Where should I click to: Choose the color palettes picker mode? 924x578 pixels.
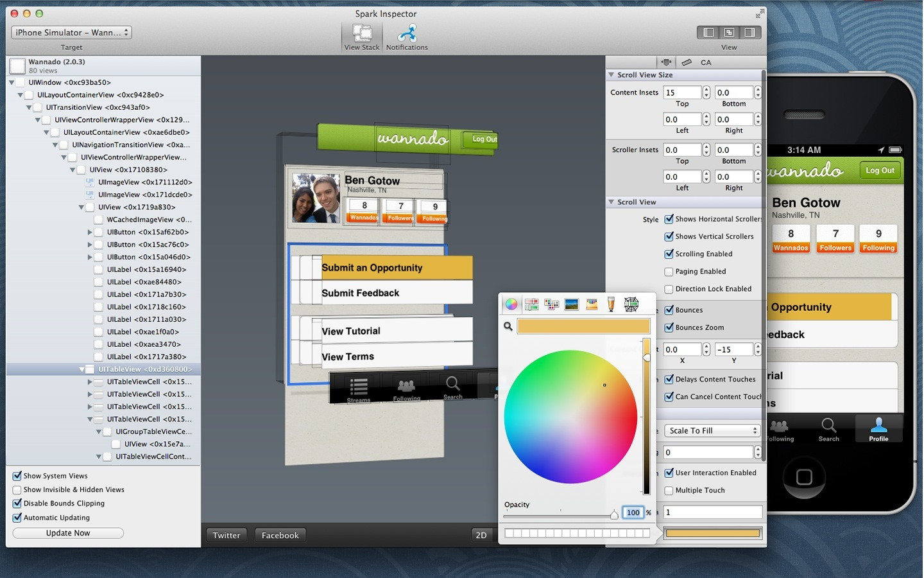551,304
